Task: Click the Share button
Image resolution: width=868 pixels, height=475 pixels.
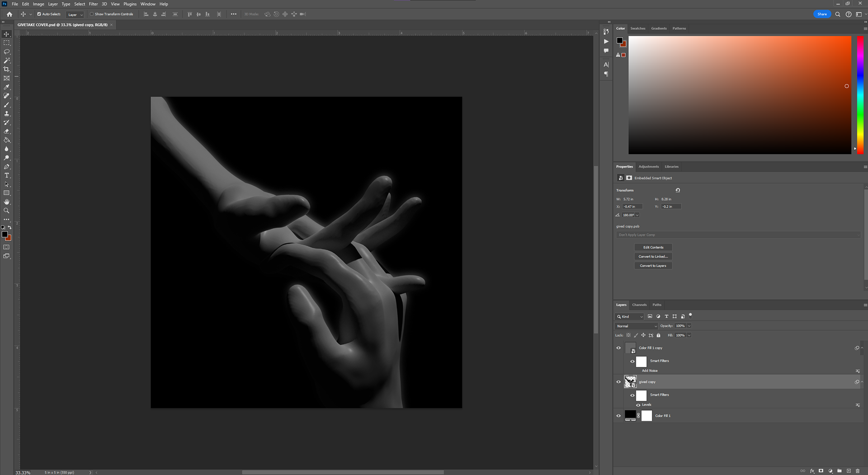Action: pos(822,14)
